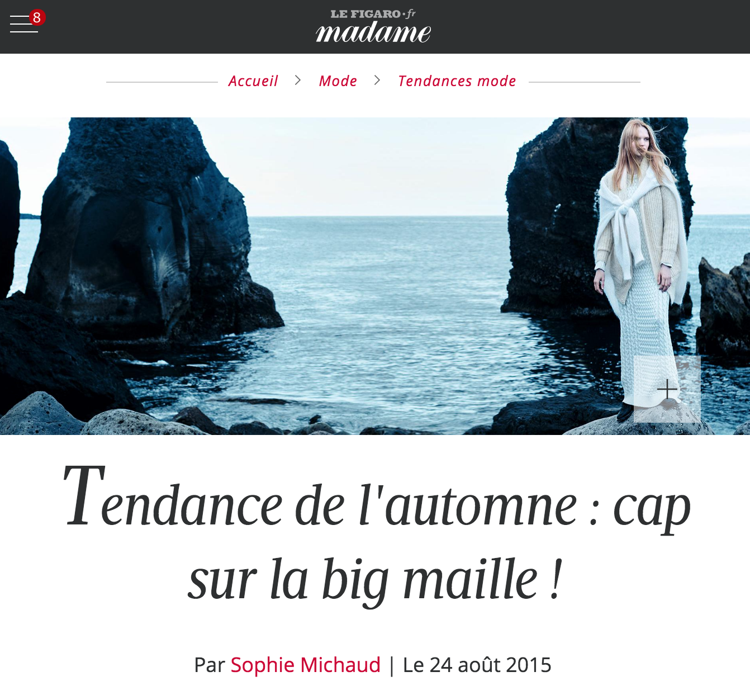
Task: Open the Tendances mode breadcrumb
Action: pos(457,81)
